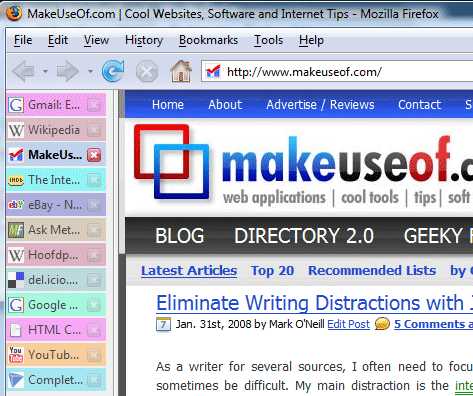Open the Tools menu

tap(268, 40)
